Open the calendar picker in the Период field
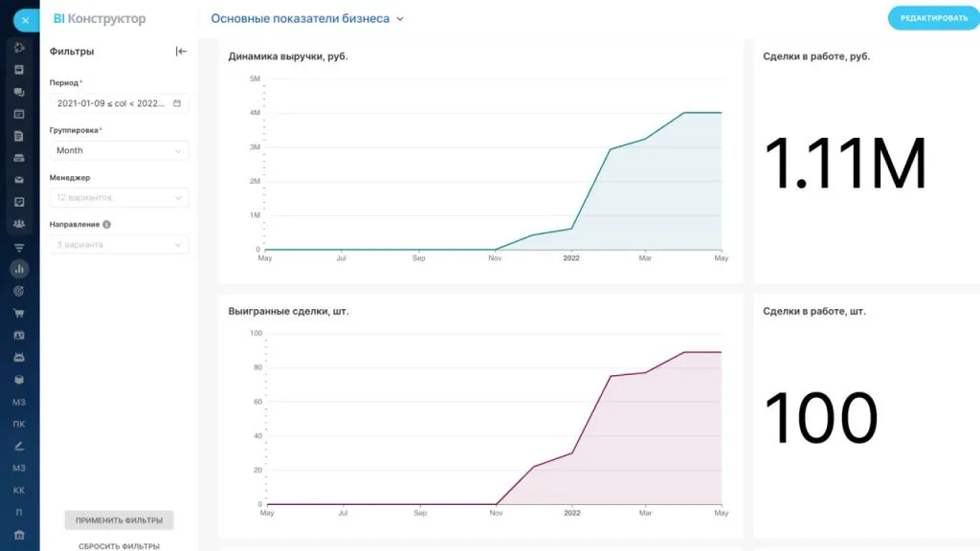The height and width of the screenshot is (551, 980). pos(177,103)
